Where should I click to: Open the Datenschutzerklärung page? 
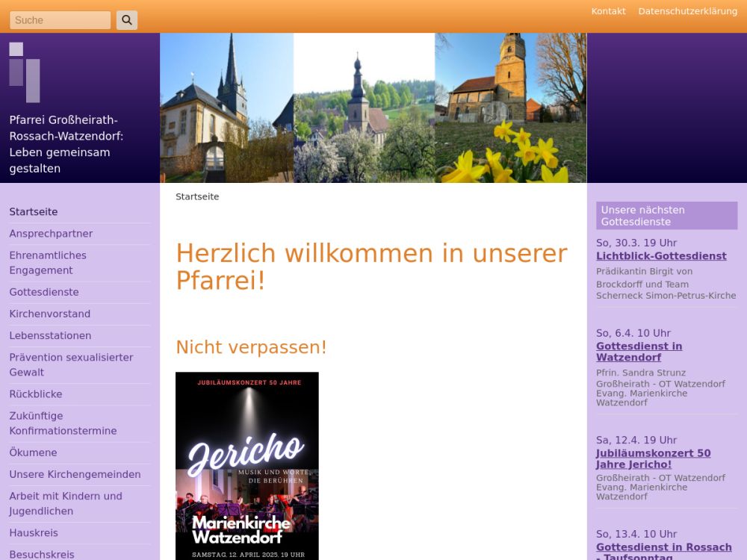[x=687, y=11]
